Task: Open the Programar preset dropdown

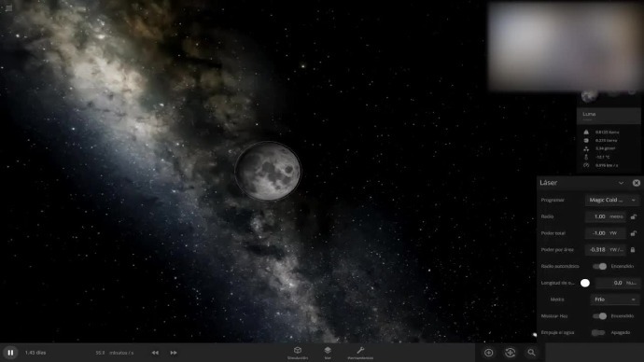Action: 612,200
